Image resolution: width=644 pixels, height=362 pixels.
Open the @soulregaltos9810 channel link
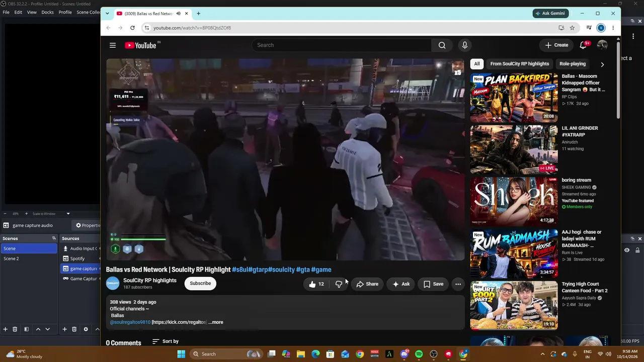tap(130, 322)
